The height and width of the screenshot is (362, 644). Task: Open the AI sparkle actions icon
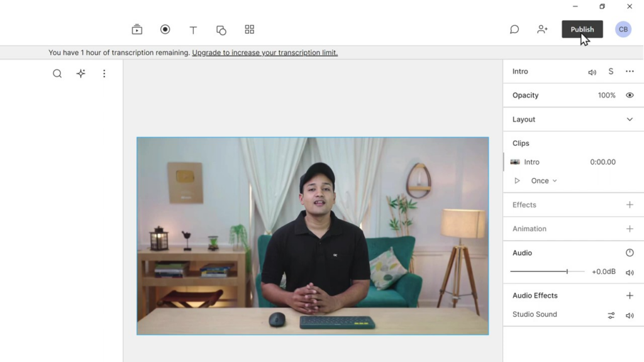click(x=81, y=74)
